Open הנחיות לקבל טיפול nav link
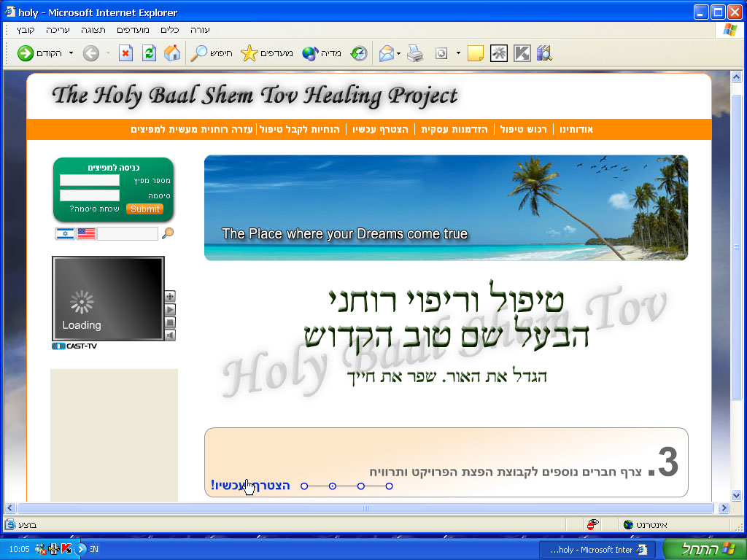747x560 pixels. 300,130
